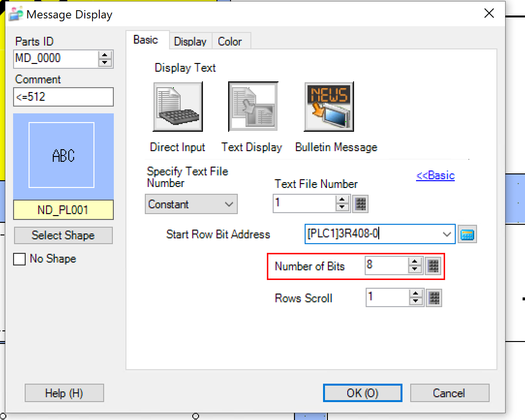Screen dimensions: 525x420
Task: Click into the Comment text field
Action: 63,97
